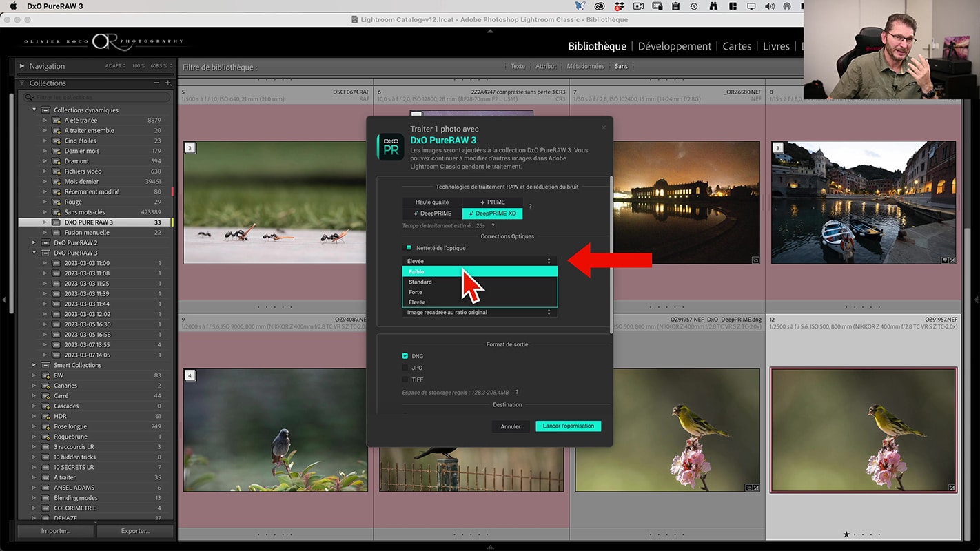
Task: Click the plus icon in Collections header
Action: (x=168, y=83)
